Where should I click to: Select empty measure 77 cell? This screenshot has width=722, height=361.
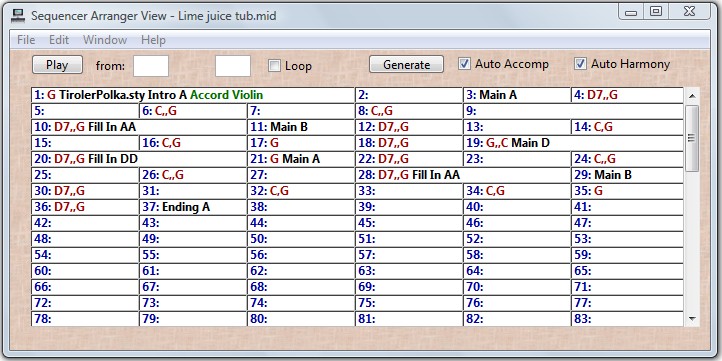[x=627, y=303]
